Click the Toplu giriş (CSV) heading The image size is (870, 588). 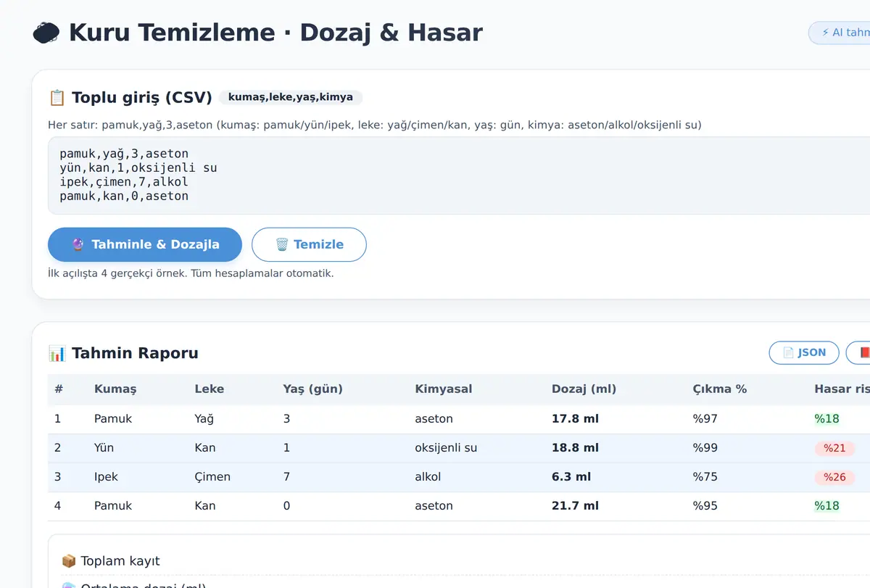click(142, 98)
